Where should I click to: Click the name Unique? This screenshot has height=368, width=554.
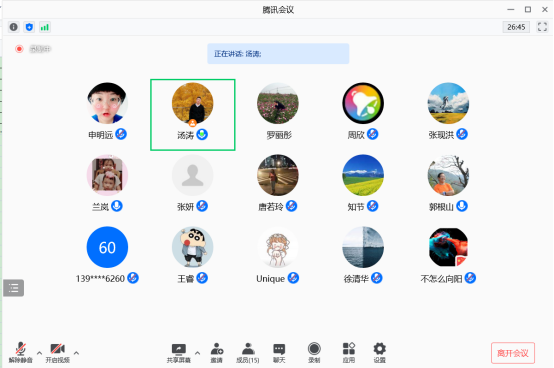tap(270, 279)
